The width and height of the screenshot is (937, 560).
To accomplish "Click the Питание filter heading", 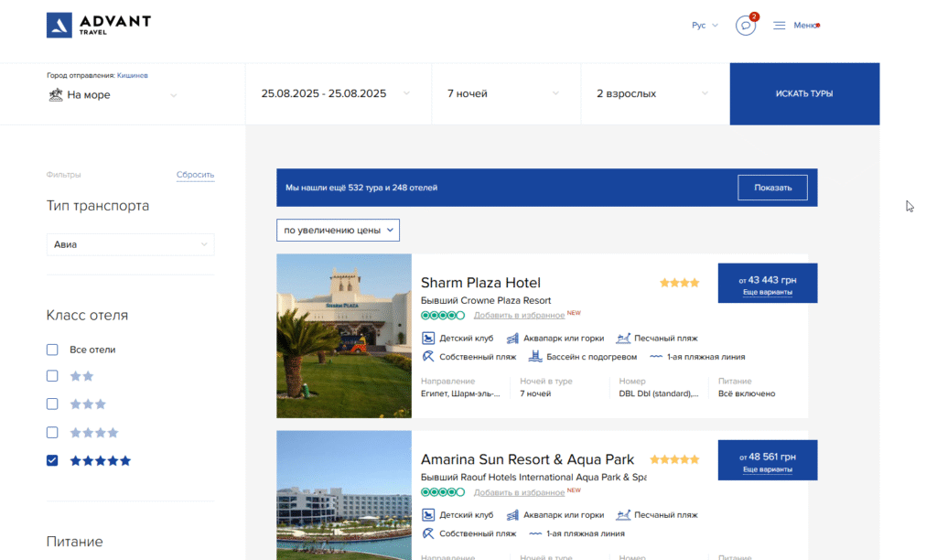I will tap(75, 542).
